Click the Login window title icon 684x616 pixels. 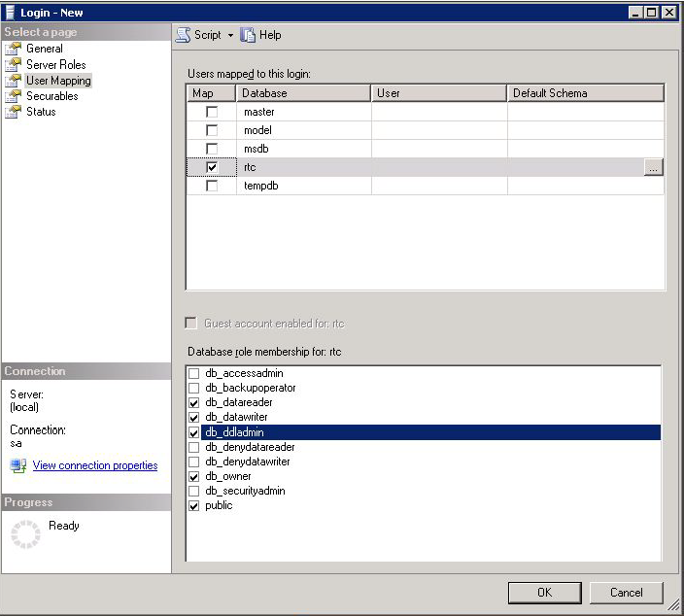(10, 13)
